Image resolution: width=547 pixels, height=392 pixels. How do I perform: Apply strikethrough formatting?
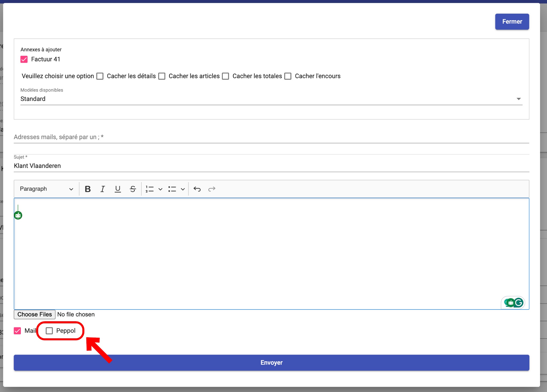[133, 189]
